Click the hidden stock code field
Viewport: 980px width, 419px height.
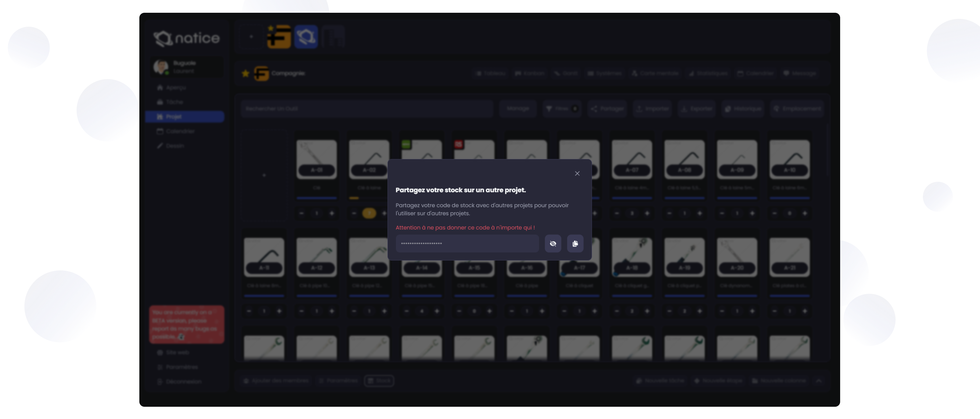click(x=467, y=243)
